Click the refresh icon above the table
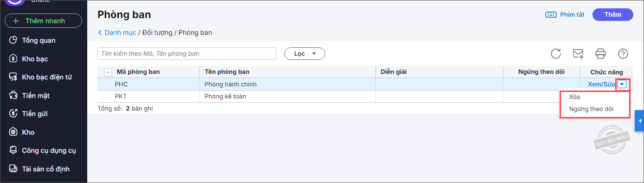 click(556, 54)
